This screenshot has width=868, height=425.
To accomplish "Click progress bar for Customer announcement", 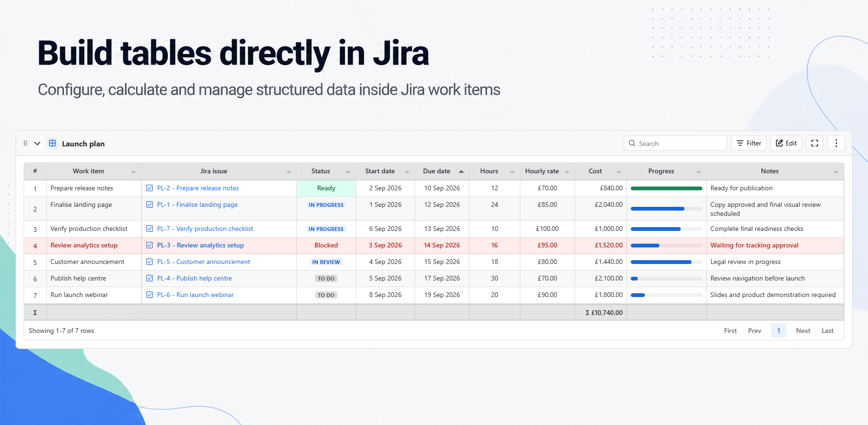I will pos(666,262).
